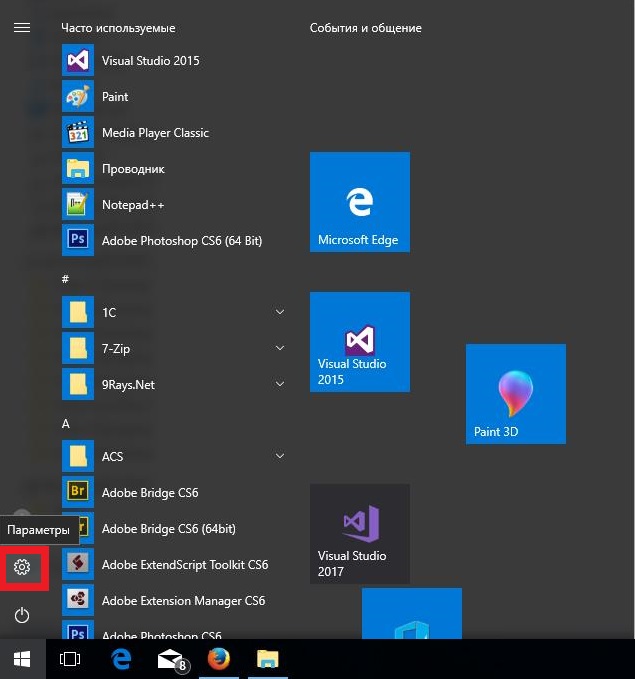
Task: Click the # section letter header
Action: (65, 279)
